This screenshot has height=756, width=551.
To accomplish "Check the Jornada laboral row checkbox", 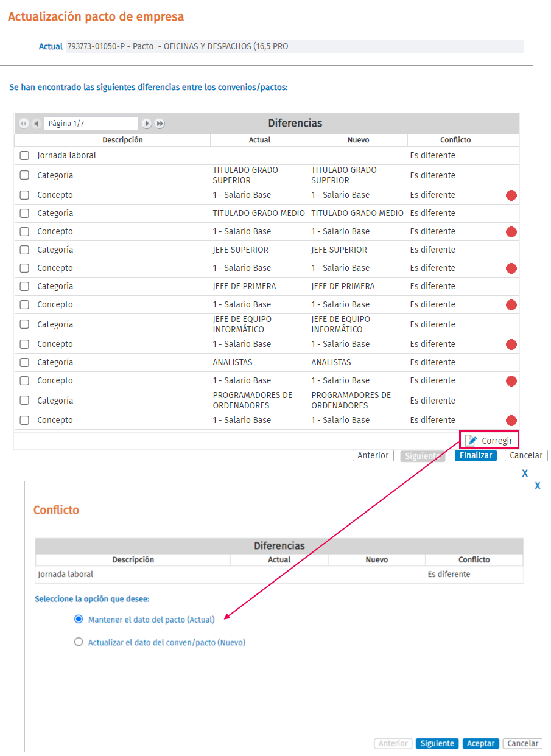I will [x=24, y=156].
